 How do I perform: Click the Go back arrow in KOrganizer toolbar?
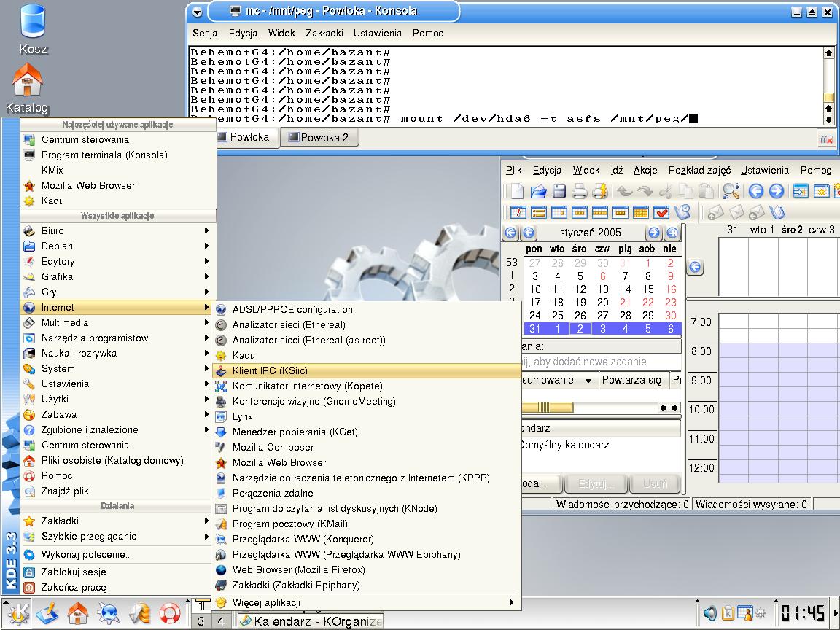pos(756,191)
